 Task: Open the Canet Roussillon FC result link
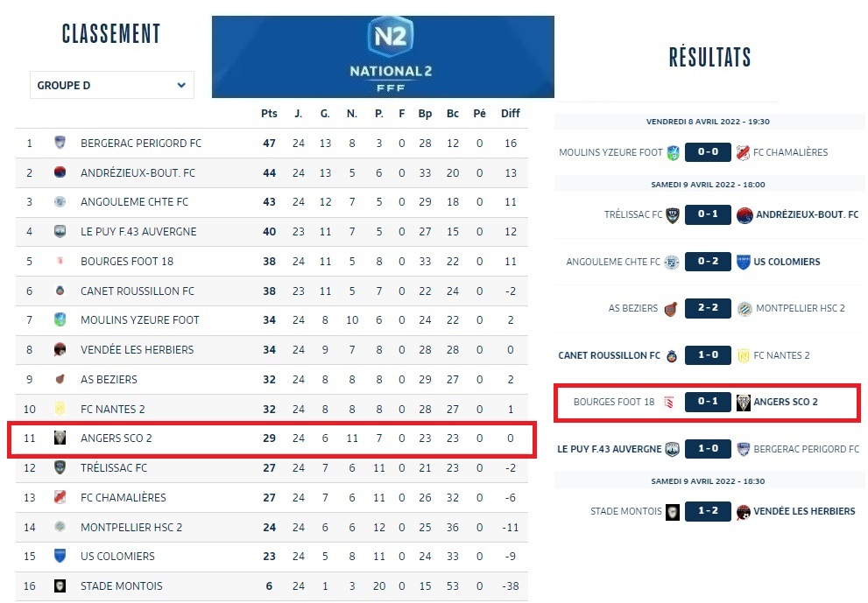pos(609,355)
